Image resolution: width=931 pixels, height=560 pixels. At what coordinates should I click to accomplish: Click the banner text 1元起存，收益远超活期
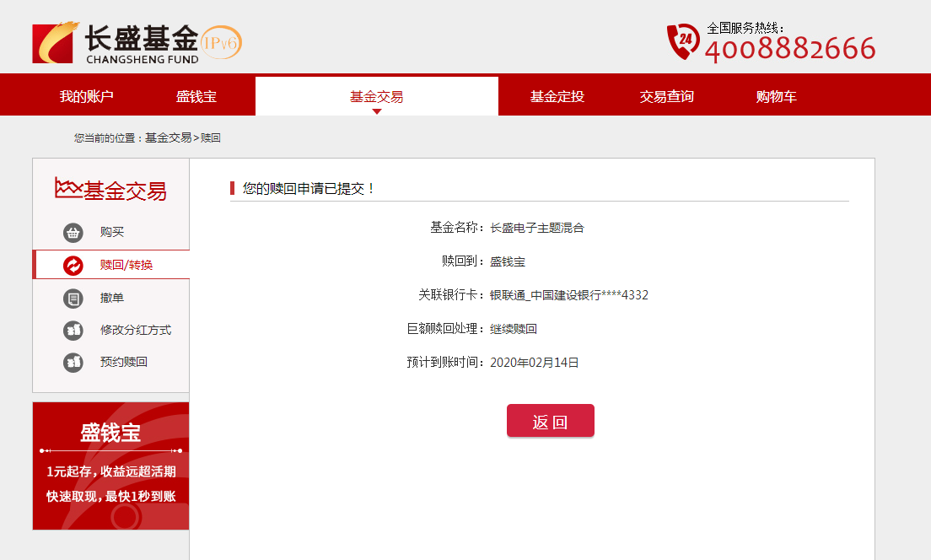point(111,471)
